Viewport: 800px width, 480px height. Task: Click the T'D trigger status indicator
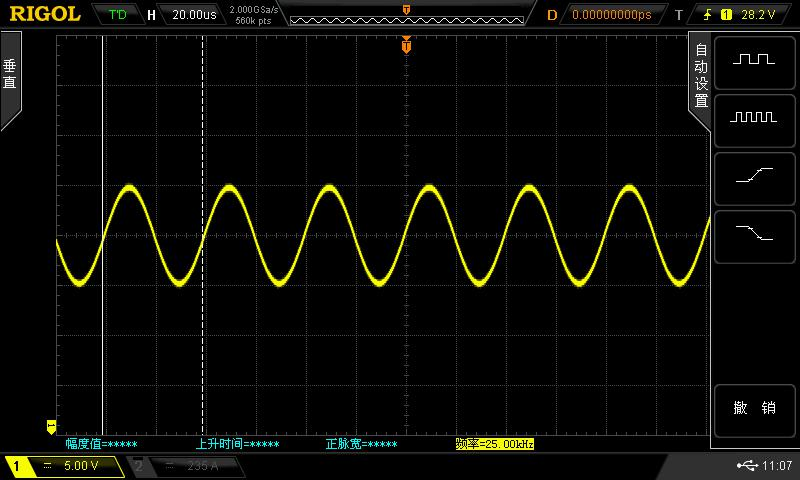click(118, 15)
